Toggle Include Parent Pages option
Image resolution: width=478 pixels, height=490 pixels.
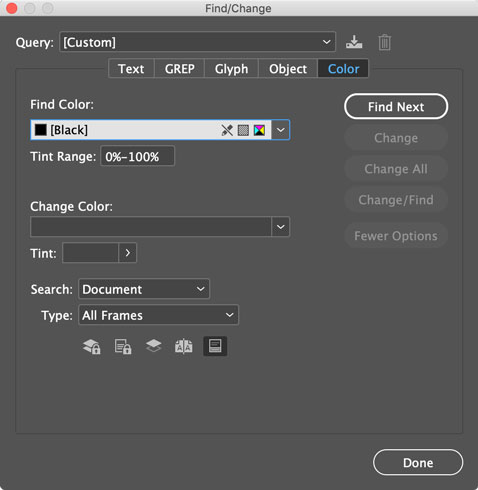click(x=184, y=346)
